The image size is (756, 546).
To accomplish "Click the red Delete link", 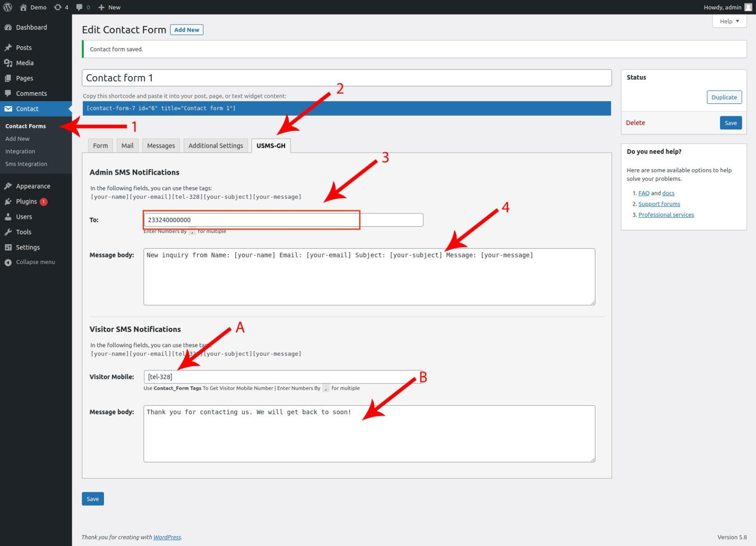I will [x=635, y=123].
